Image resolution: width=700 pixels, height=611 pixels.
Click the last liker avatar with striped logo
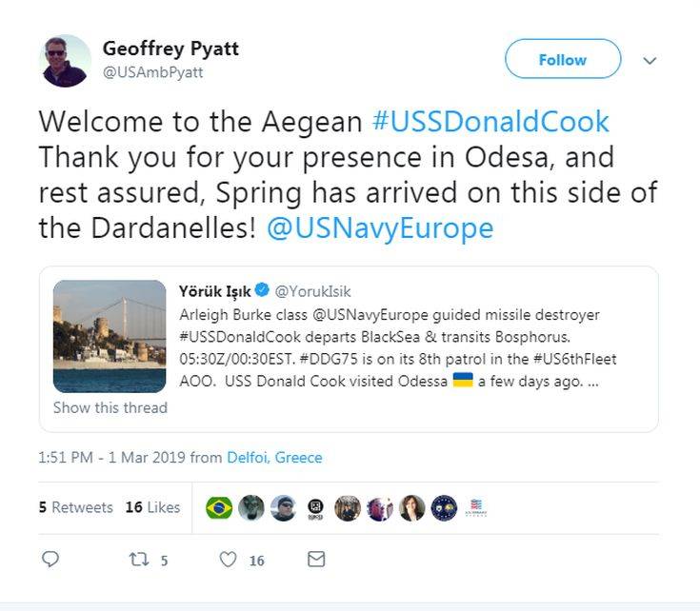pos(476,508)
